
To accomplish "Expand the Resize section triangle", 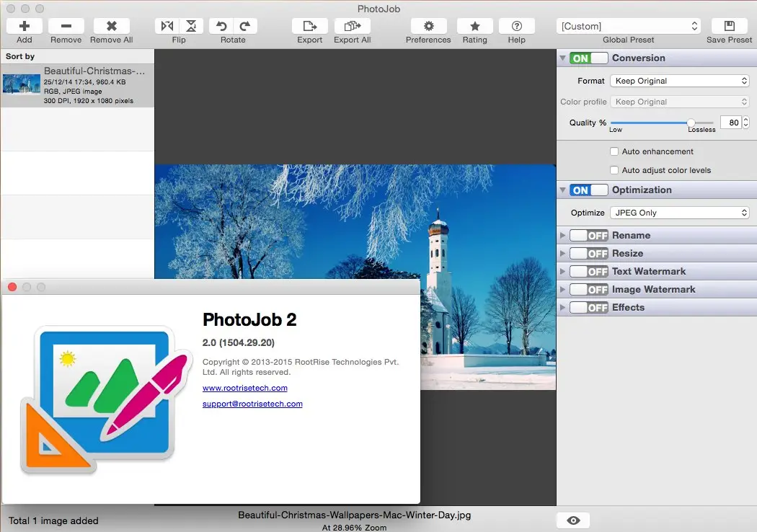I will 562,254.
